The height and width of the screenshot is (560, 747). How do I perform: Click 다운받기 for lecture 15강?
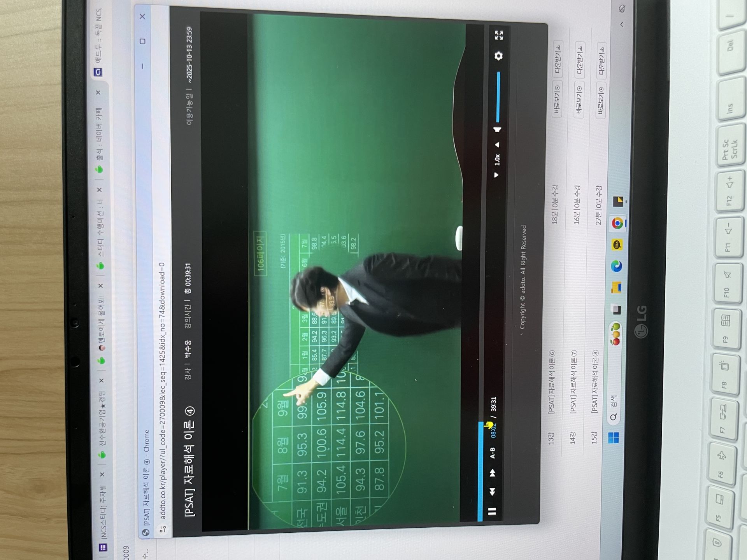point(601,61)
